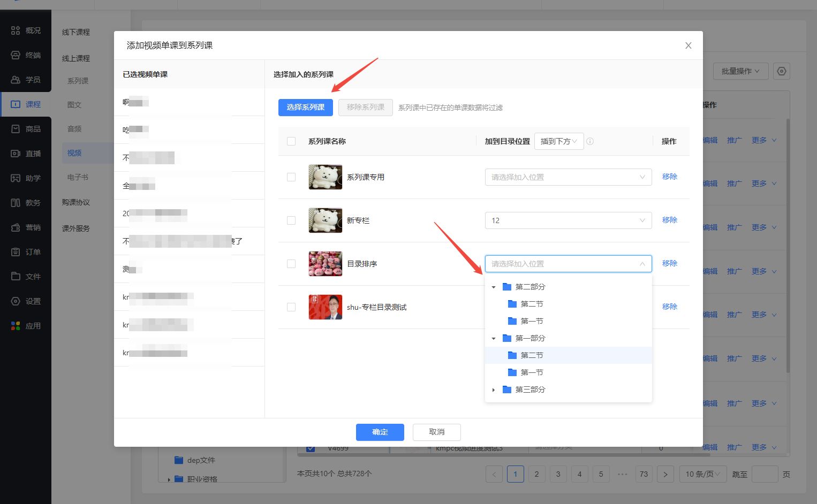Expand the 第三部分 folder node
The height and width of the screenshot is (504, 817).
point(494,390)
